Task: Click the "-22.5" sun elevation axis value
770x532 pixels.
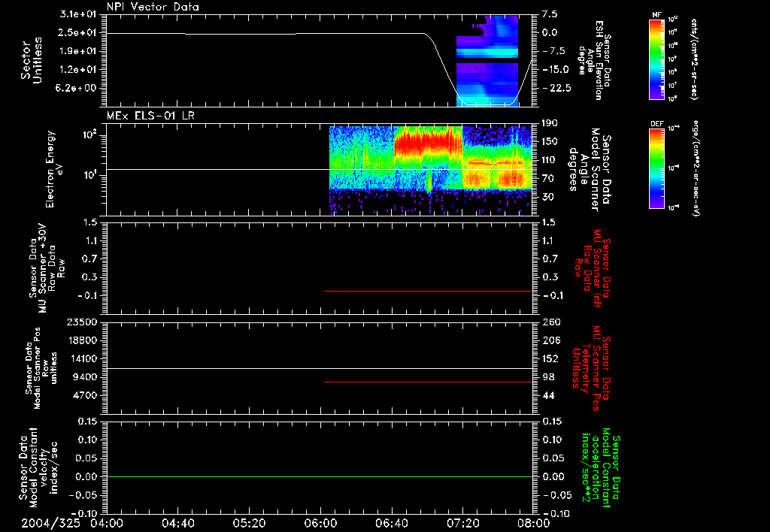Action: pos(557,88)
